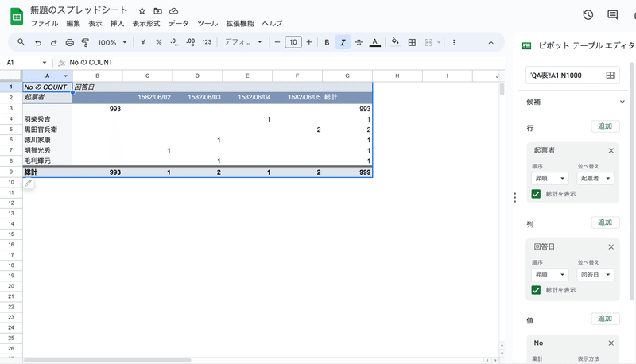Toggle italic formatting
Screen dimensions: 636x364
[343, 42]
